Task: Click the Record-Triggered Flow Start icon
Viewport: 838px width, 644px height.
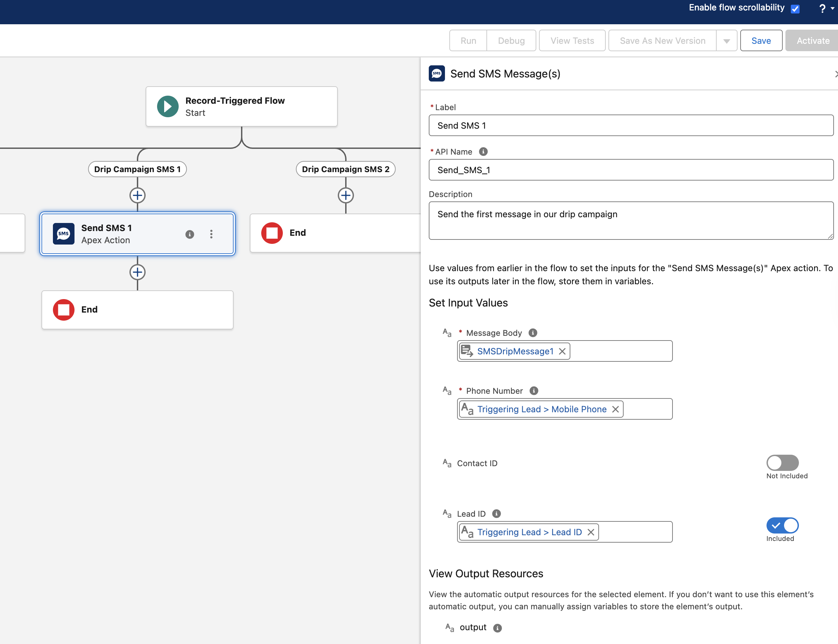Action: 168,106
